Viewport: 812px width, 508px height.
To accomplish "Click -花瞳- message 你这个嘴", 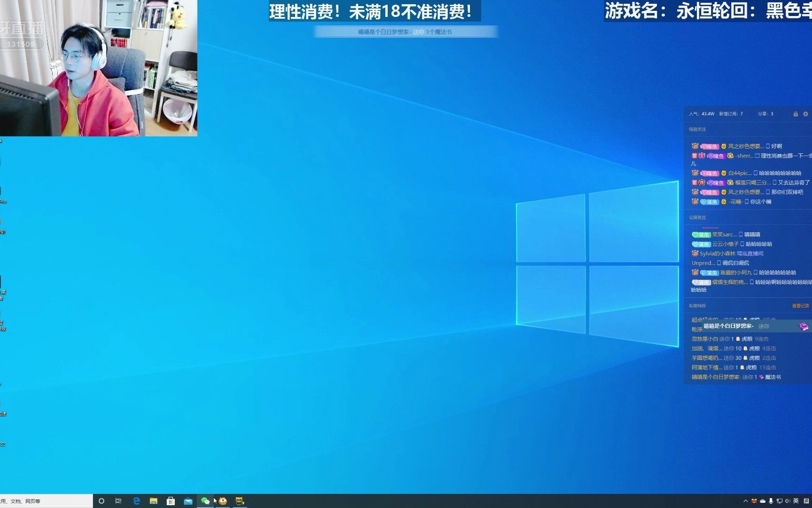I will (x=761, y=202).
